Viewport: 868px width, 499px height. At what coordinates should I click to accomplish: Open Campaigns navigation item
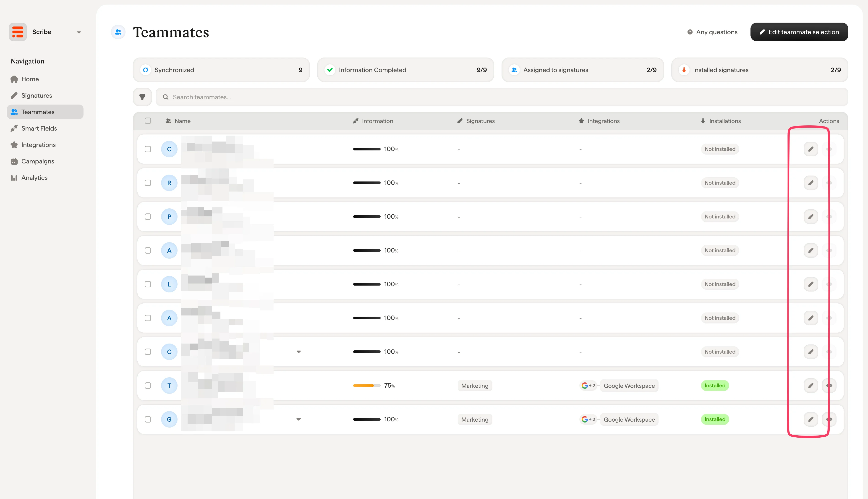coord(45,161)
